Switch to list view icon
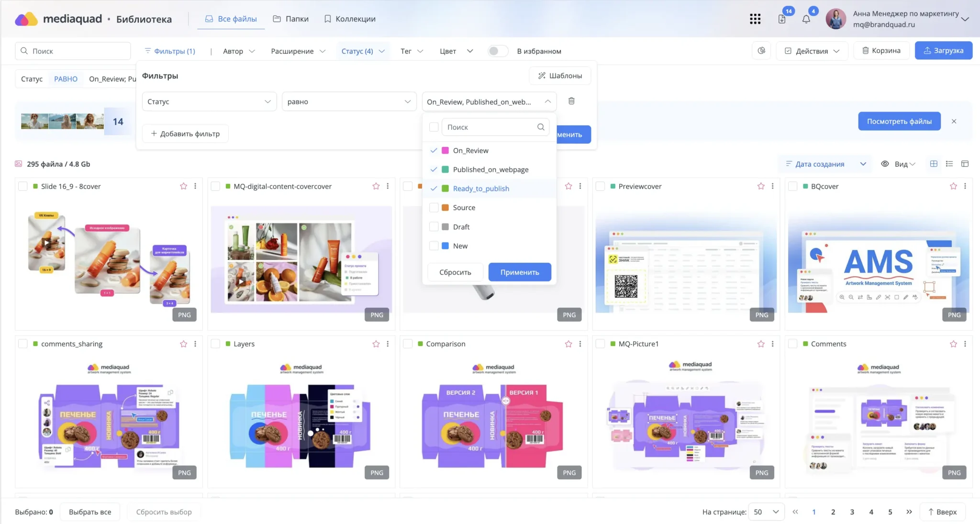The height and width of the screenshot is (524, 980). [x=949, y=164]
